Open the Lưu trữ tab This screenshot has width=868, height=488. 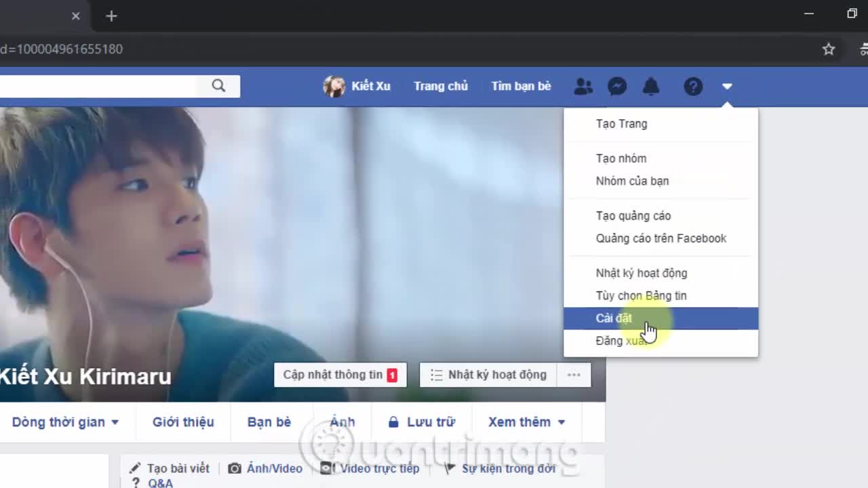[421, 422]
